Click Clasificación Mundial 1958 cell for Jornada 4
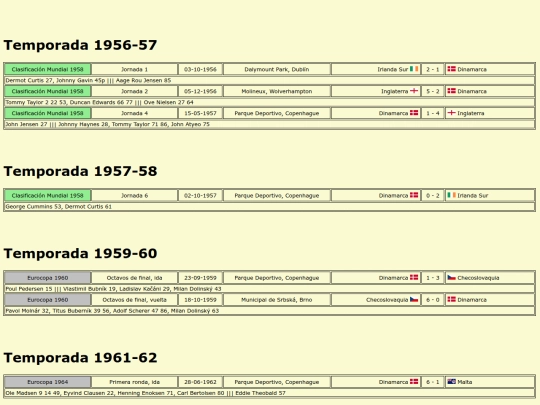The image size is (540, 405). [x=48, y=113]
